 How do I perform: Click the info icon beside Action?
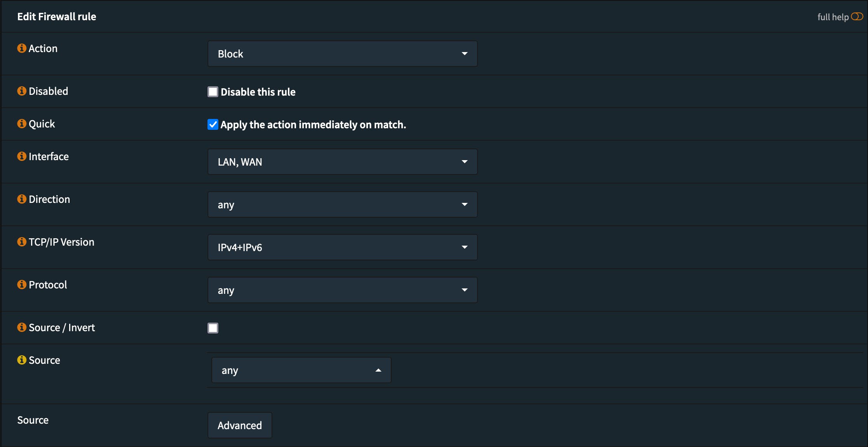click(22, 48)
